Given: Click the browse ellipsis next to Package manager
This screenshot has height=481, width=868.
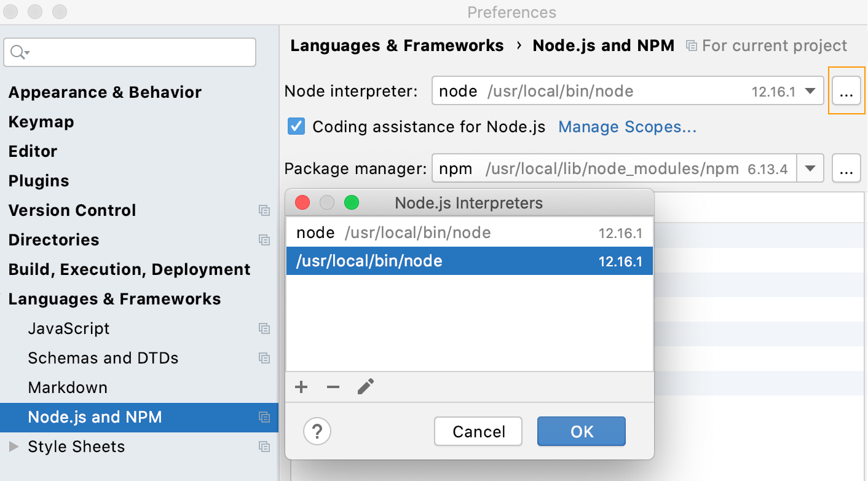Looking at the screenshot, I should tap(846, 168).
